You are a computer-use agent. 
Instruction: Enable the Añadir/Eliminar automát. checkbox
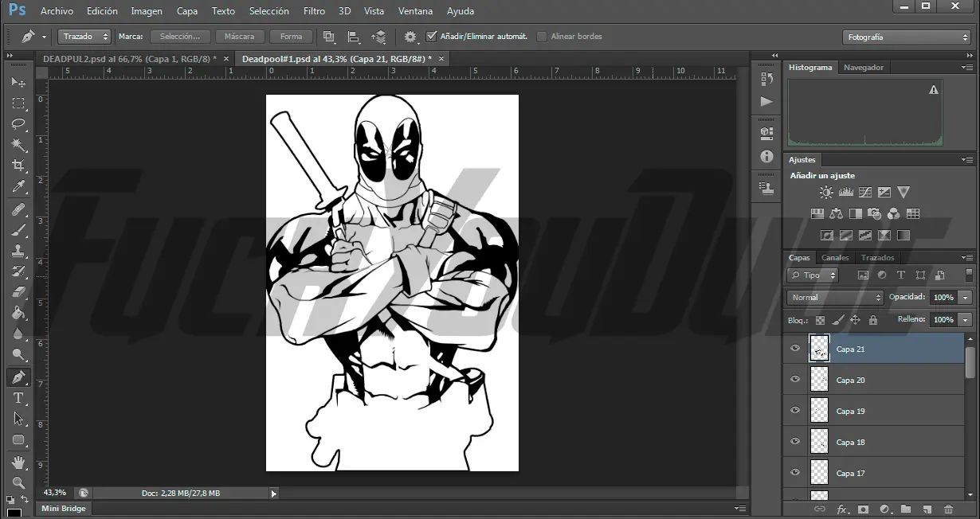(x=431, y=36)
